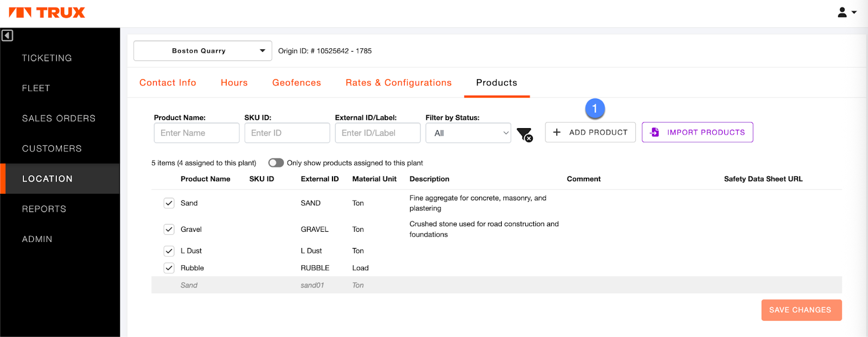Uncheck the Sand product checkbox
The height and width of the screenshot is (337, 868).
(169, 203)
